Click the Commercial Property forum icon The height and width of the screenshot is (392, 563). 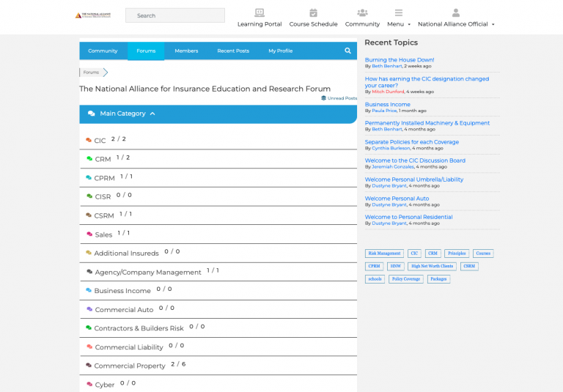click(89, 366)
